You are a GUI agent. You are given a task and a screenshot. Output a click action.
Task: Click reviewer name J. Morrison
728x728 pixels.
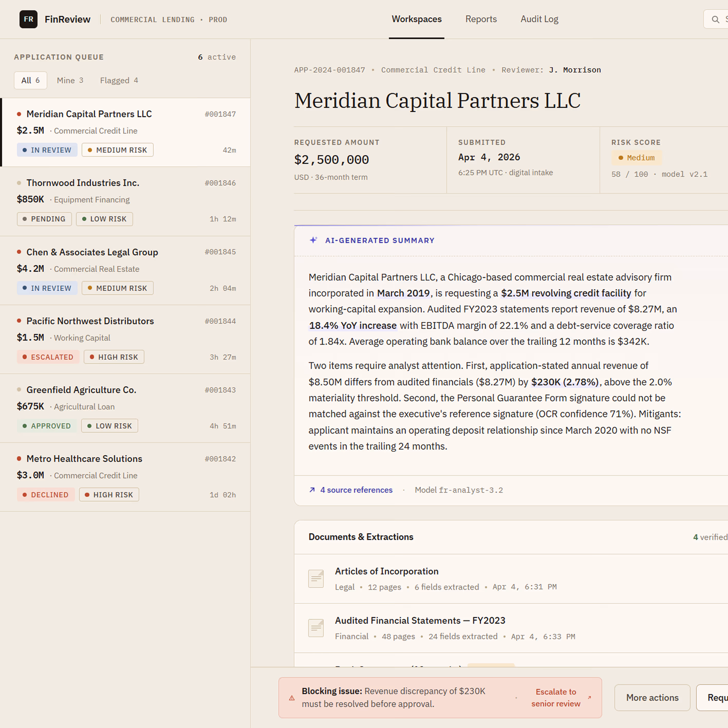[575, 70]
